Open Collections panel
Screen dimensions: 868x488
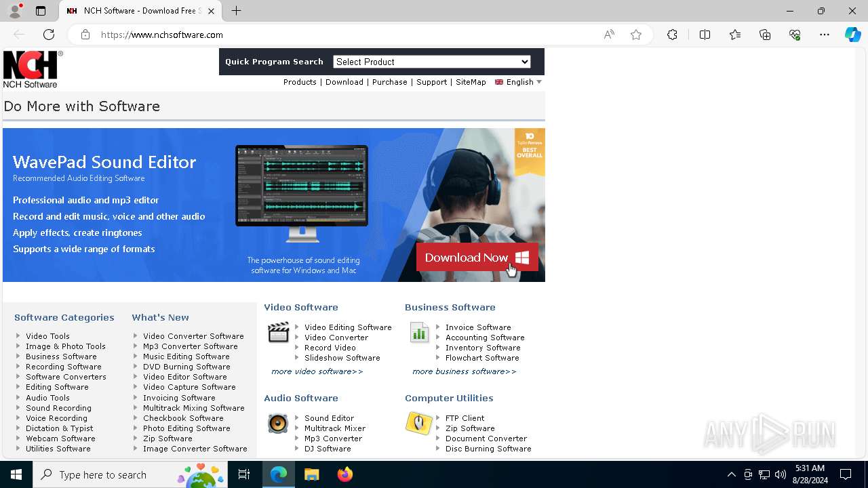pos(765,35)
